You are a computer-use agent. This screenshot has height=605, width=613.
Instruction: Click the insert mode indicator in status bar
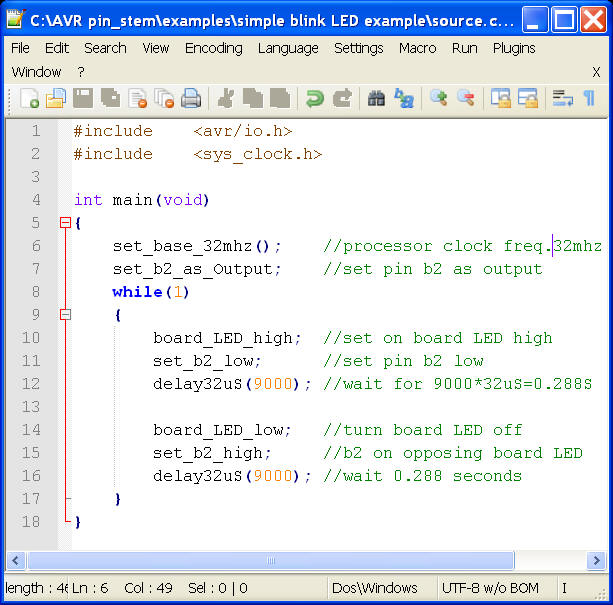564,588
